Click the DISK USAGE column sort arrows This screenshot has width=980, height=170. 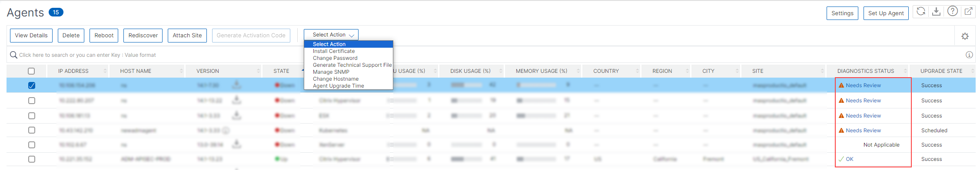[x=501, y=71]
